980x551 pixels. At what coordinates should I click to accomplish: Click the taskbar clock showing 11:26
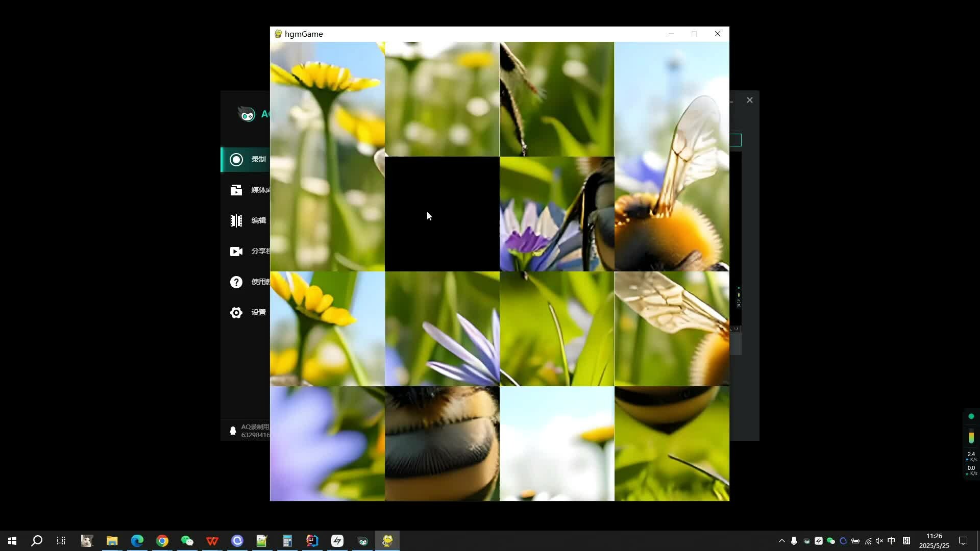point(934,541)
